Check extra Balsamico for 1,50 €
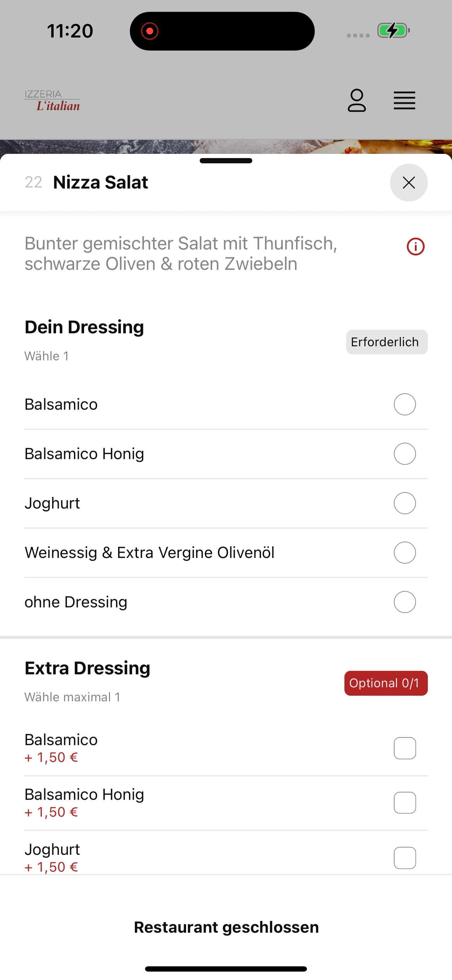This screenshot has height=980, width=452. click(404, 748)
